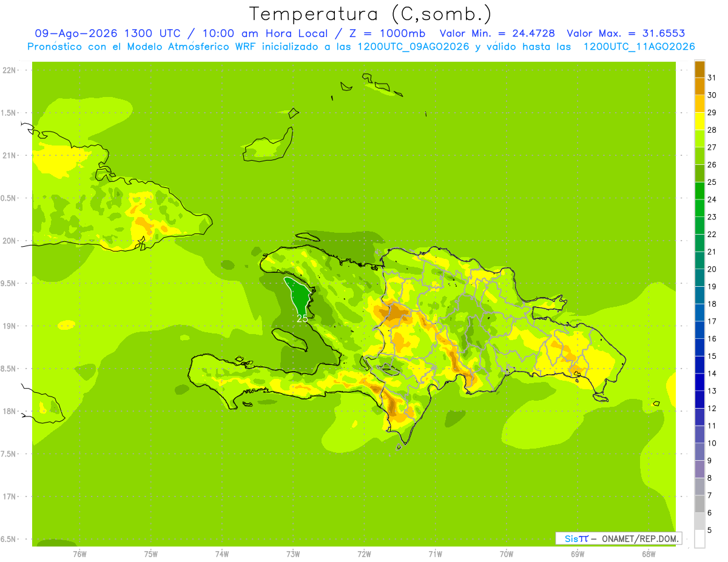Click the 6.5N latitude axis label

pyautogui.click(x=9, y=540)
